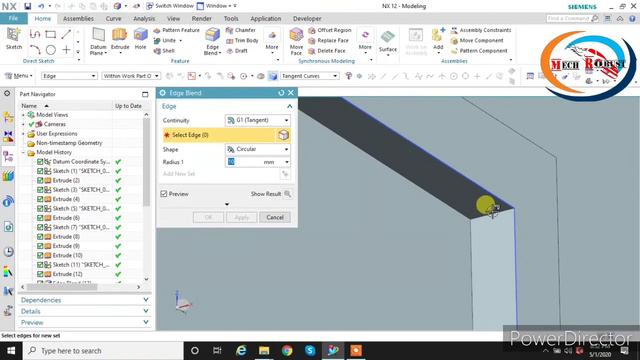The width and height of the screenshot is (640, 360).
Task: Click the Save icon in title bar
Action: 27,6
